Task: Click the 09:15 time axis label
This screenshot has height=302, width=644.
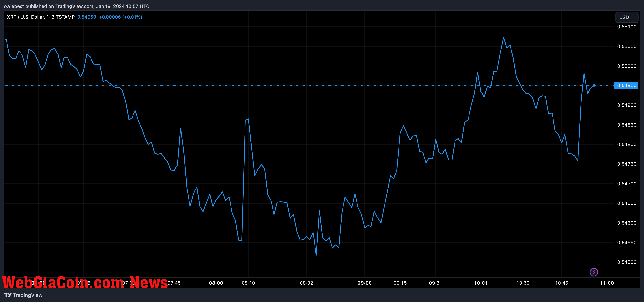Action: [400, 283]
